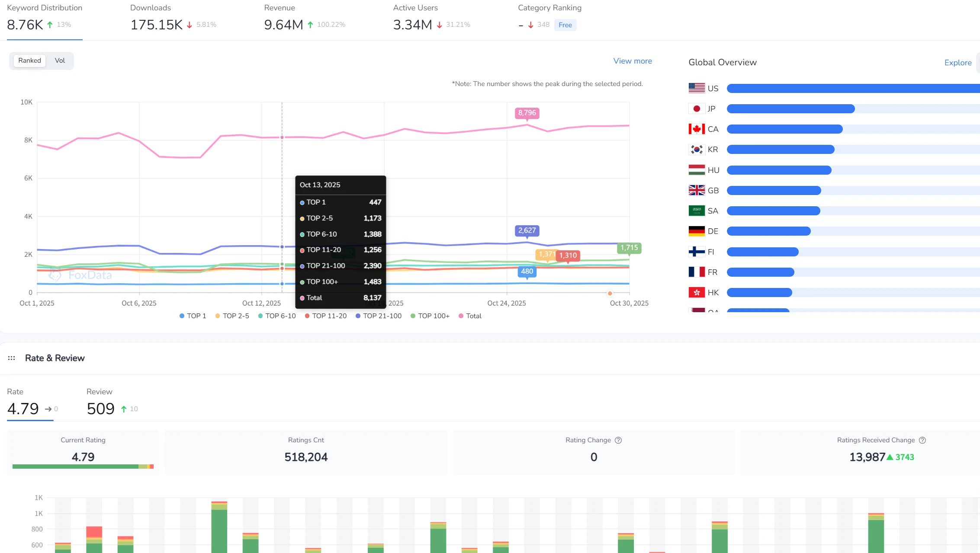The image size is (980, 553).
Task: Click the View more link
Action: click(632, 61)
